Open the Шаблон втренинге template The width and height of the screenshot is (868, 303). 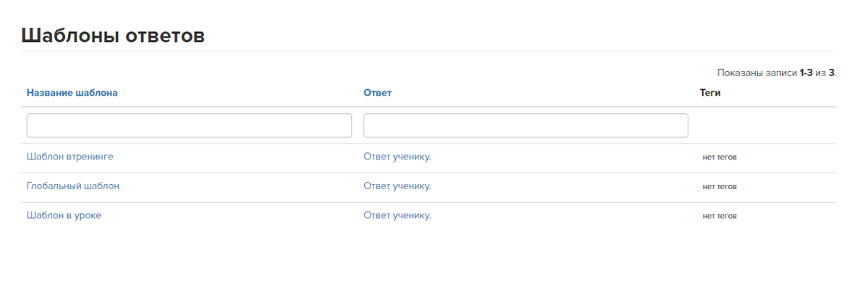pos(69,157)
